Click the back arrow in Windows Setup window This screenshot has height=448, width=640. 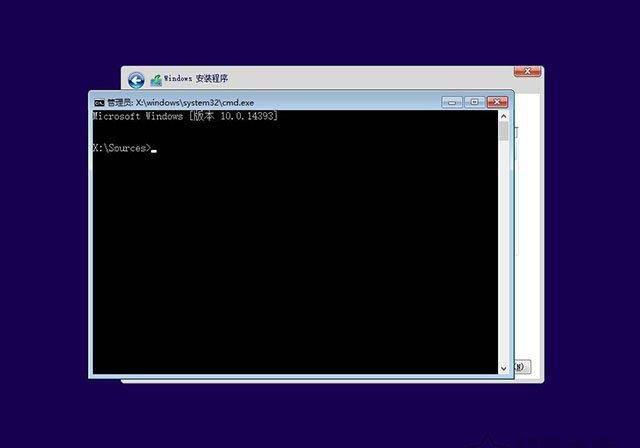(136, 80)
